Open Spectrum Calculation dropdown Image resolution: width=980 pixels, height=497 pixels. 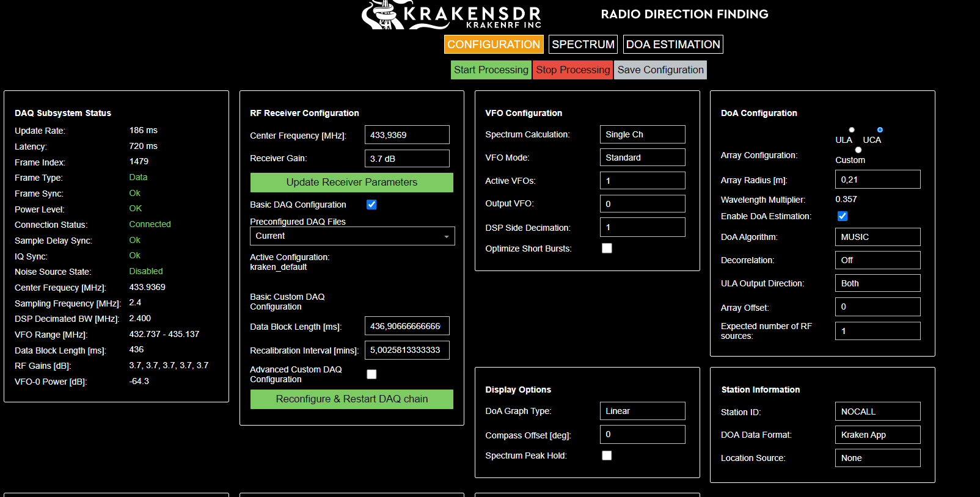[x=643, y=134]
